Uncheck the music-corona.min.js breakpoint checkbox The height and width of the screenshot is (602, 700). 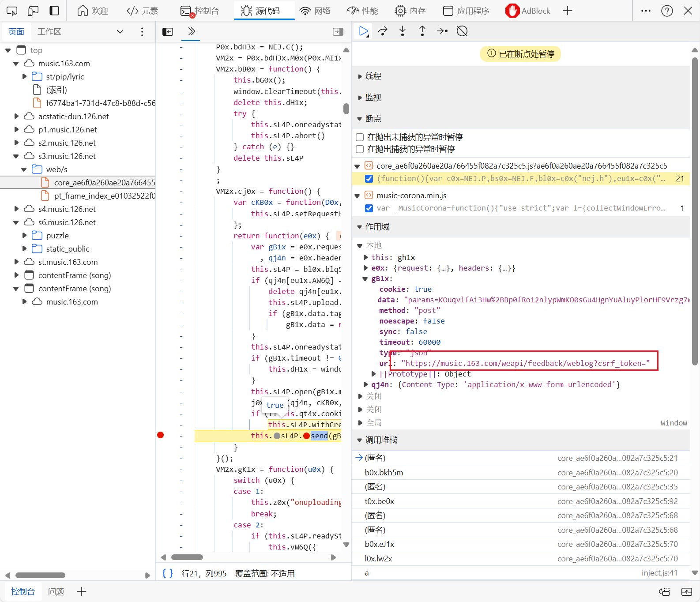click(369, 208)
